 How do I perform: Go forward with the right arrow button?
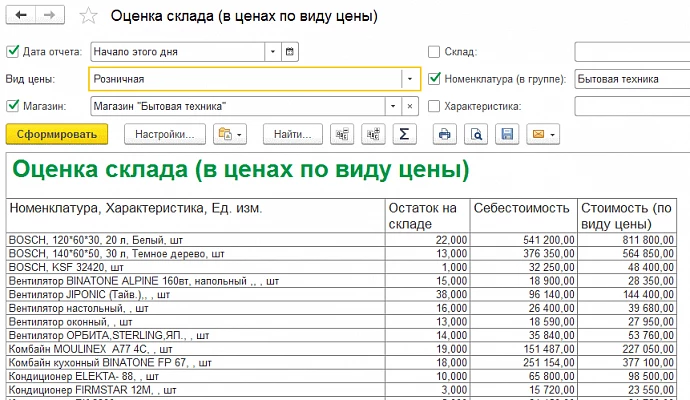(x=50, y=15)
